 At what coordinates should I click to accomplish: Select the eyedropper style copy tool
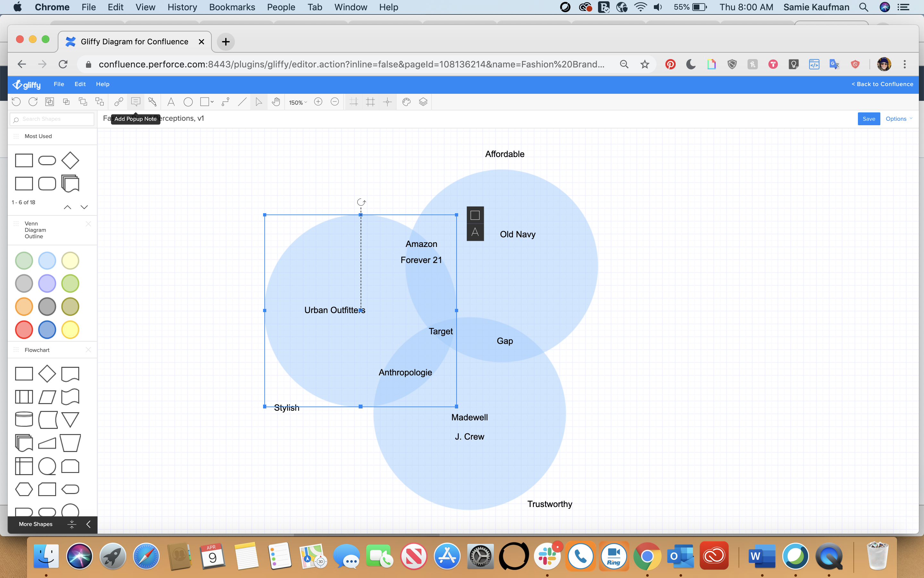(152, 102)
